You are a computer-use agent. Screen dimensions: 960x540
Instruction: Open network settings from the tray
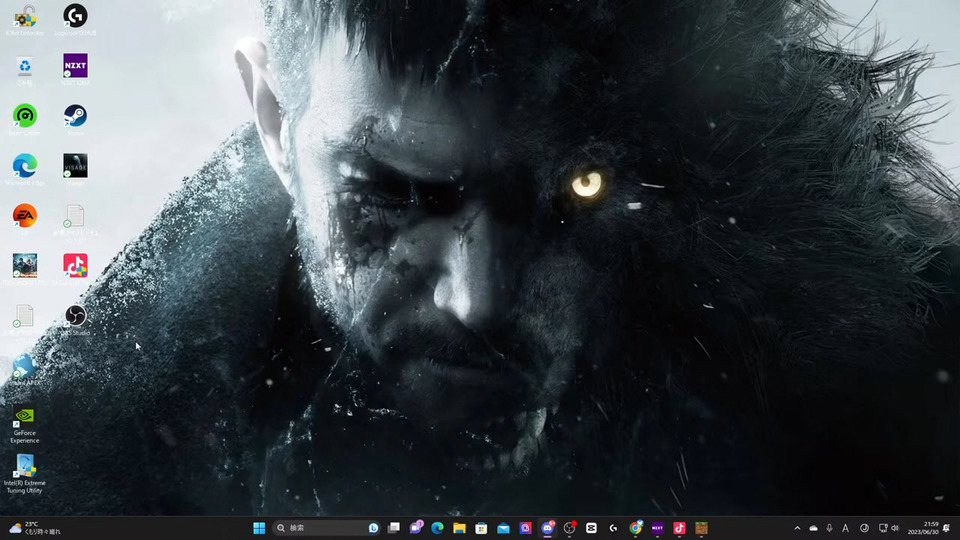pos(883,528)
